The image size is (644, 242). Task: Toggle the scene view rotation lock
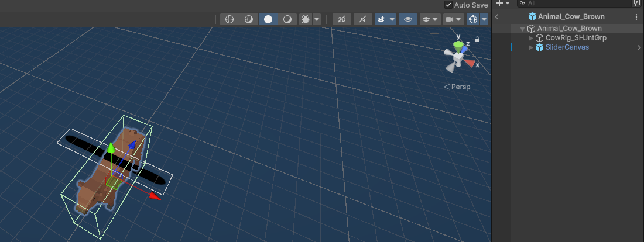[477, 39]
